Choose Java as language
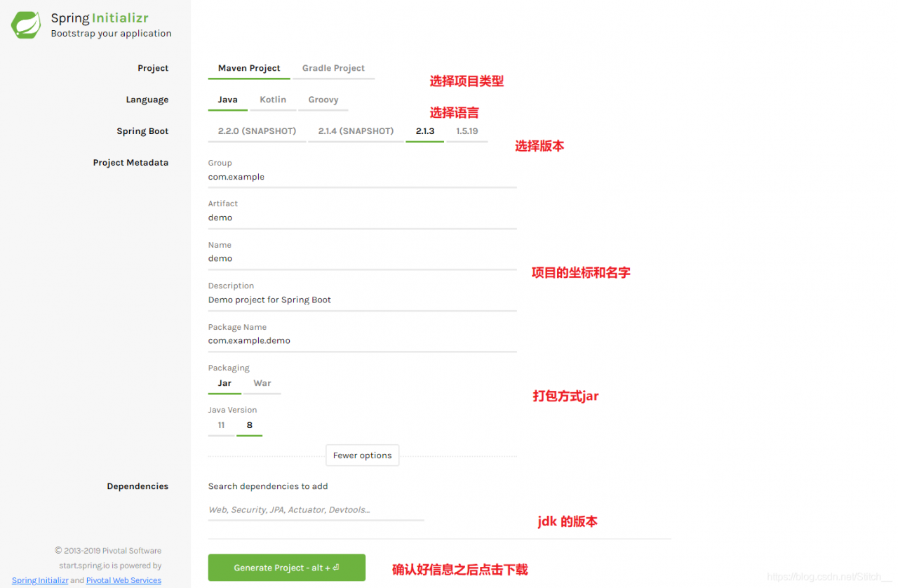This screenshot has height=588, width=898. (x=227, y=100)
